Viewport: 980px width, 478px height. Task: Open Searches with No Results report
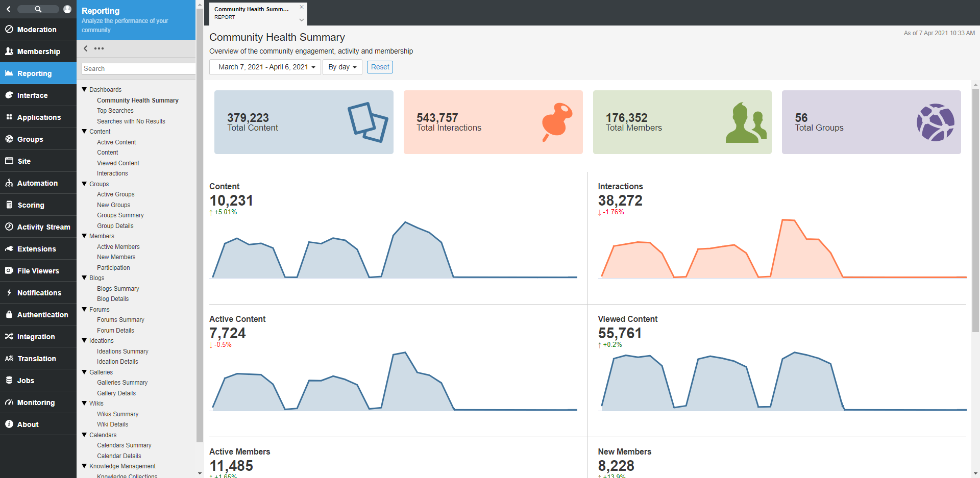(x=131, y=121)
